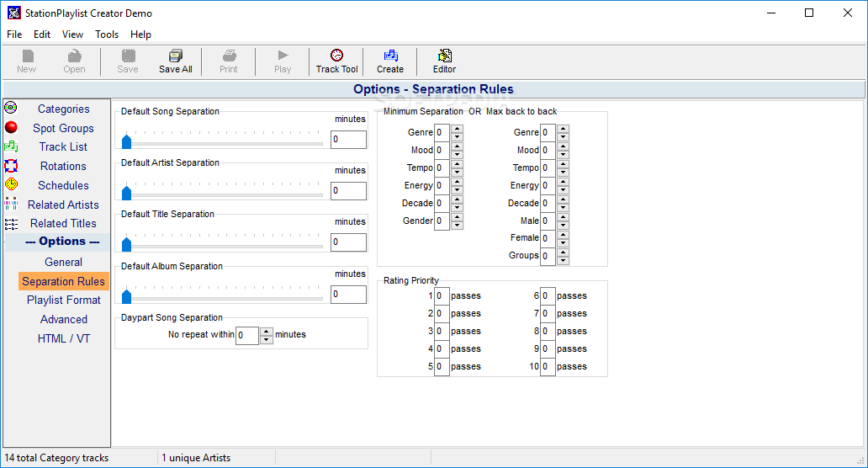The image size is (868, 468).
Task: Open Related Artists section
Action: pyautogui.click(x=62, y=205)
